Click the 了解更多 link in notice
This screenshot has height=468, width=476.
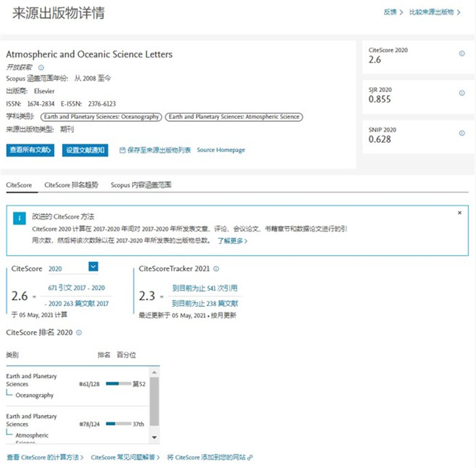232,241
